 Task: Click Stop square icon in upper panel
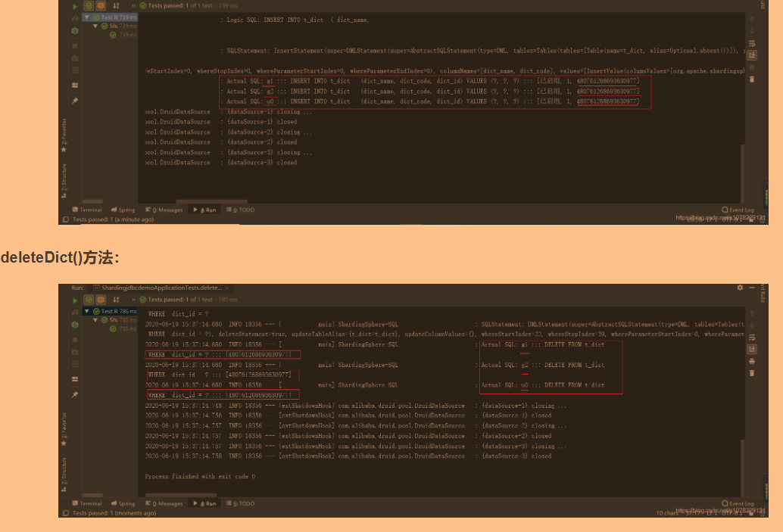(x=75, y=46)
